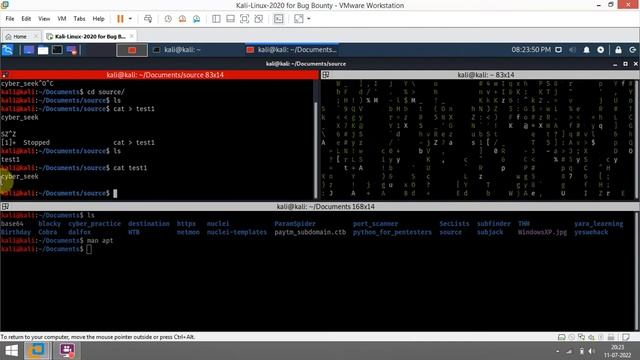Click the VMware status bar network adapter icon

click(581, 337)
